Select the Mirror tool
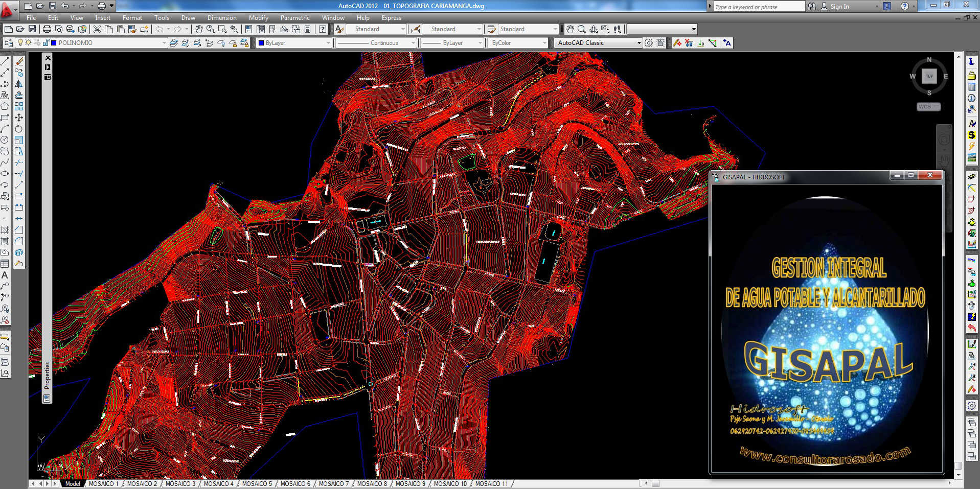 (x=19, y=84)
